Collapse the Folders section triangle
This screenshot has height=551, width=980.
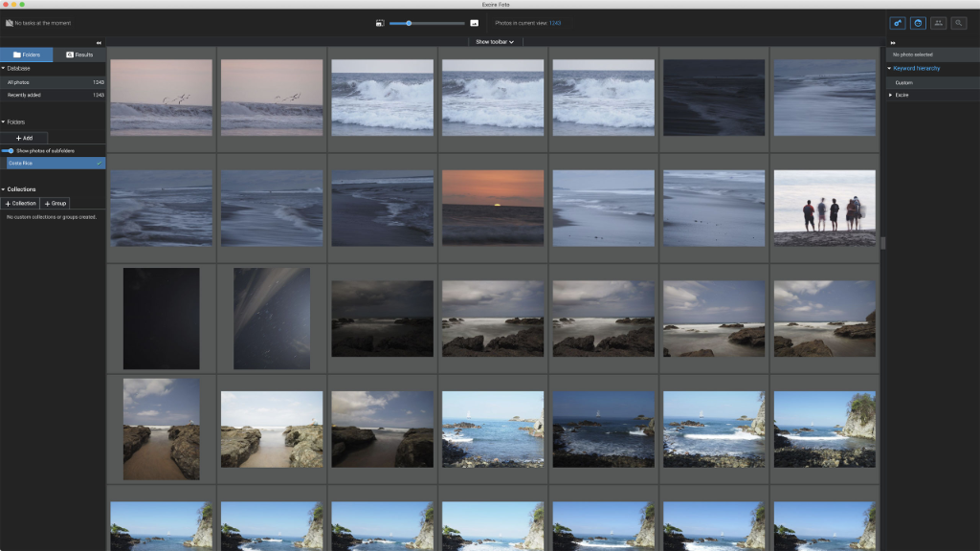pos(3,121)
